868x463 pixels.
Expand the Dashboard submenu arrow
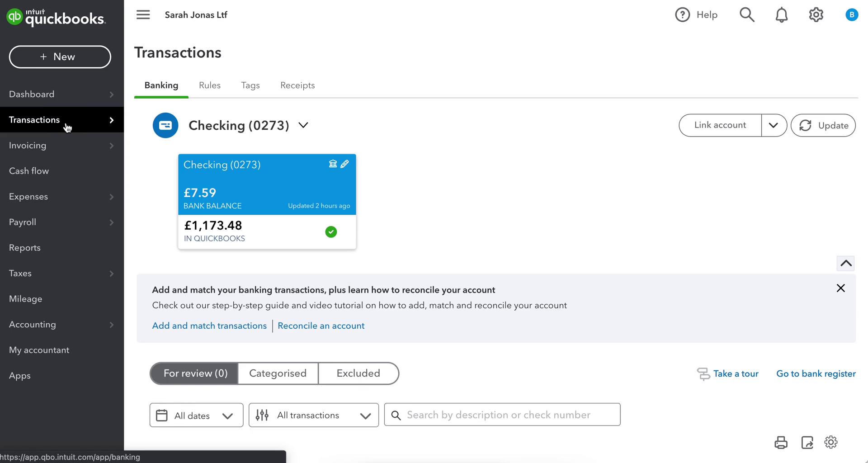[111, 94]
